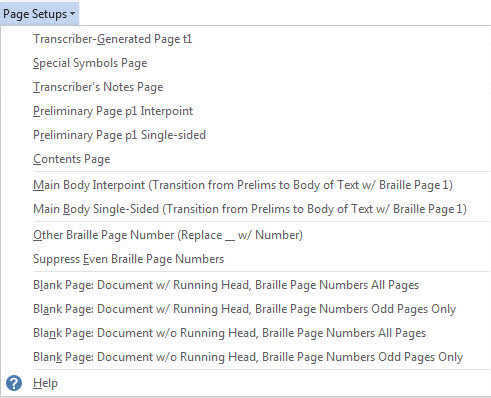
Task: Select Main Body Interpoint transition option
Action: [243, 185]
